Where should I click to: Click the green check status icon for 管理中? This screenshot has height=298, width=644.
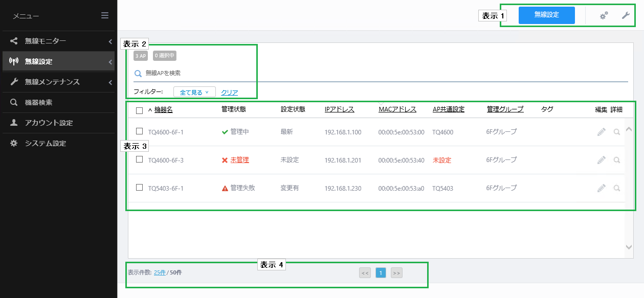225,132
